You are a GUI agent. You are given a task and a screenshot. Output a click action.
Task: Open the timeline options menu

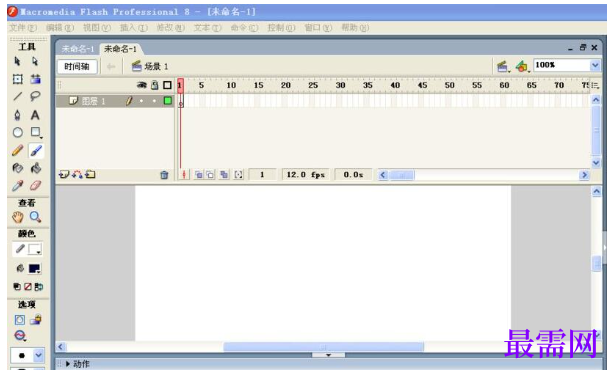(595, 85)
